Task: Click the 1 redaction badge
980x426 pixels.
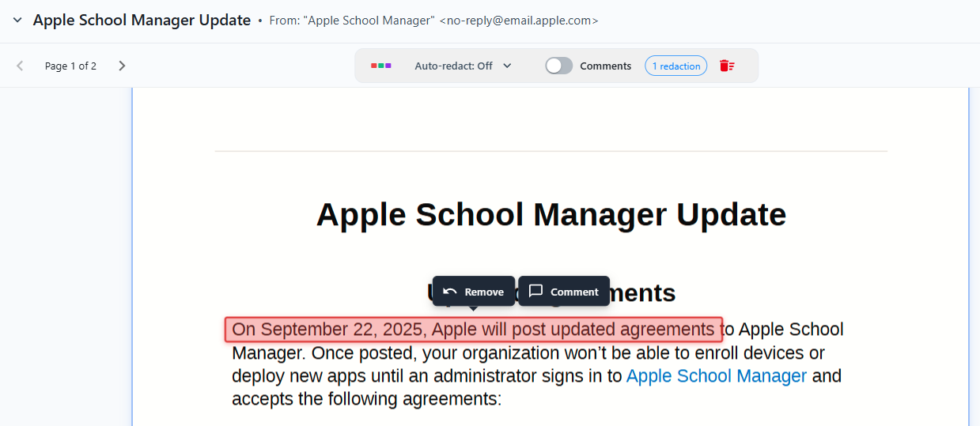Action: (676, 66)
